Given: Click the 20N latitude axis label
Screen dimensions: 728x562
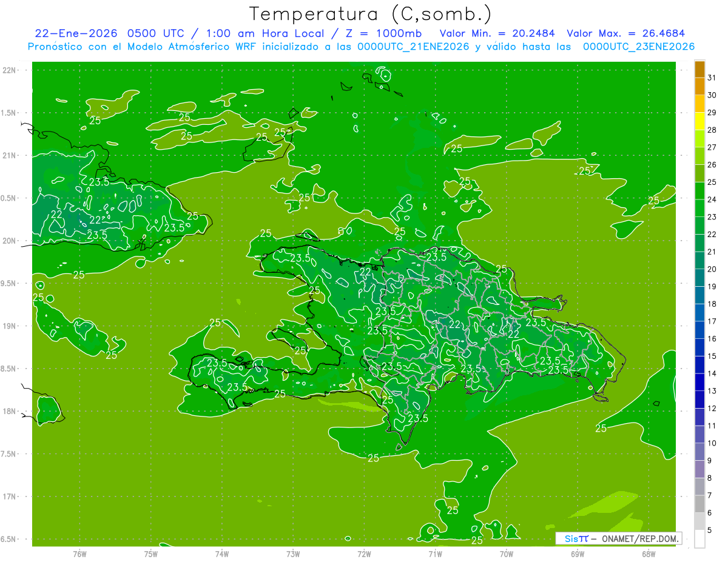Looking at the screenshot, I should click(x=10, y=241).
